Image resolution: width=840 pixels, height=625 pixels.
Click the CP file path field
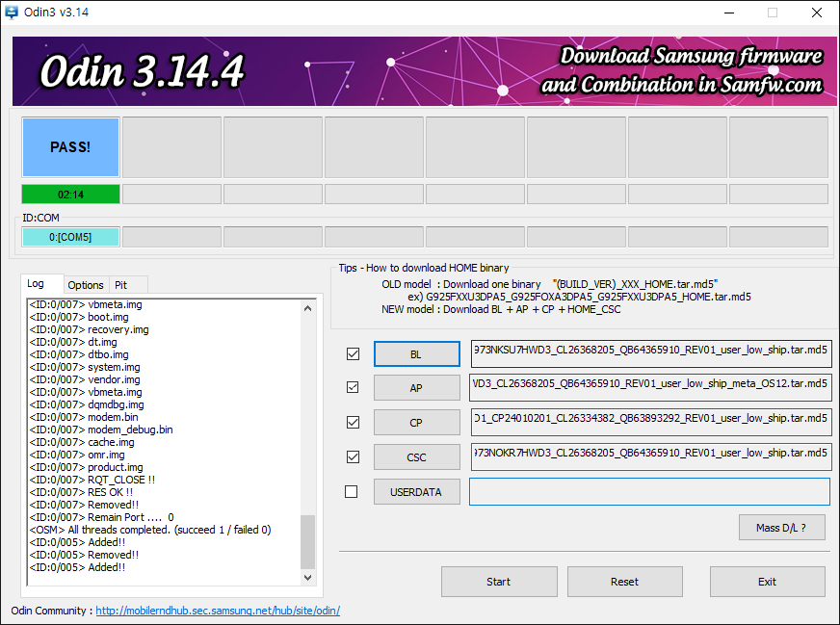click(651, 422)
